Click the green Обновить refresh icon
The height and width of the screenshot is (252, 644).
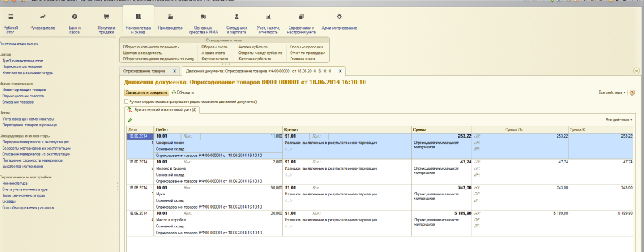tap(174, 93)
